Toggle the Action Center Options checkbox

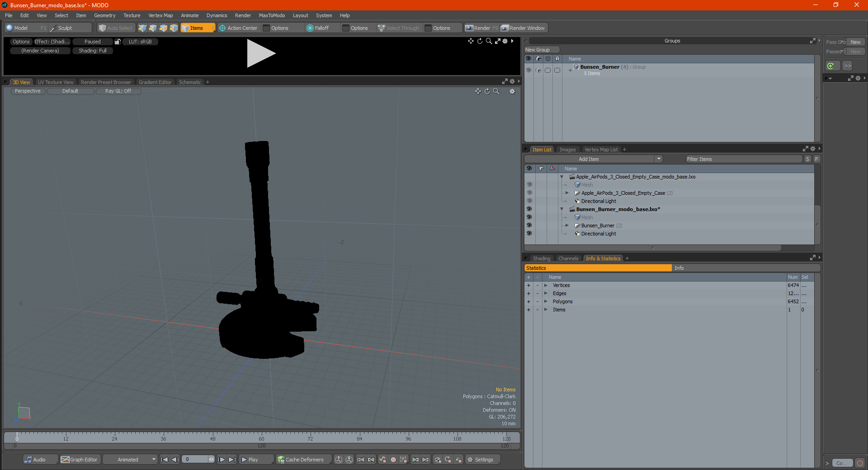(x=267, y=28)
